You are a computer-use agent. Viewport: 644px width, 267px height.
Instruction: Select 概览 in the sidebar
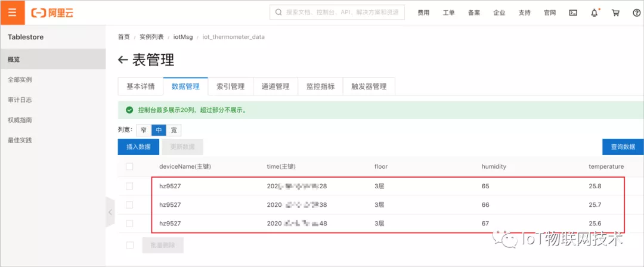point(52,59)
